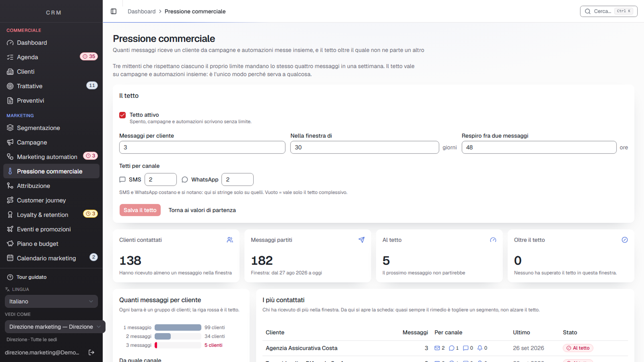
Task: Click the Al tetto status badge for Costa
Action: pos(578,348)
